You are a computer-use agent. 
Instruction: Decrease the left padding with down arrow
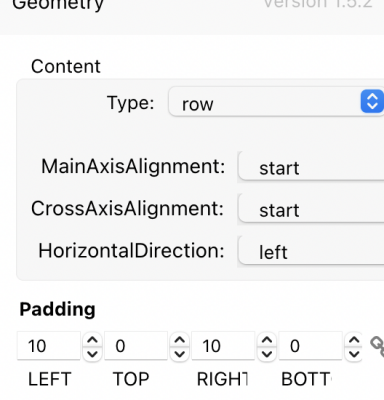(x=92, y=353)
